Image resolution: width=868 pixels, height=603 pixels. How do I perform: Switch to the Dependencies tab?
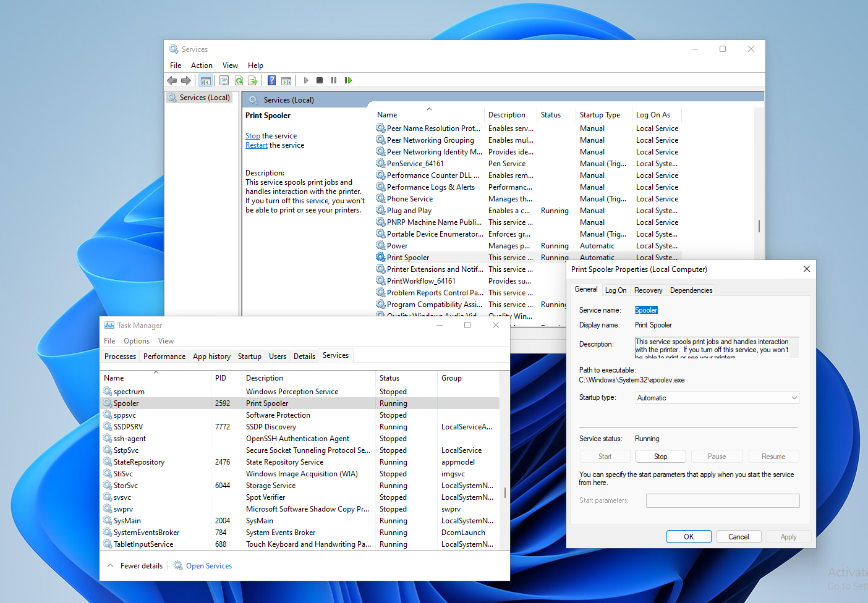[x=691, y=290]
